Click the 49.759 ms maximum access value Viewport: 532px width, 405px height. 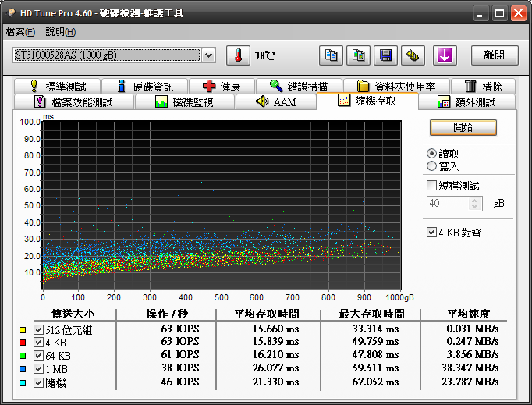[x=375, y=341]
